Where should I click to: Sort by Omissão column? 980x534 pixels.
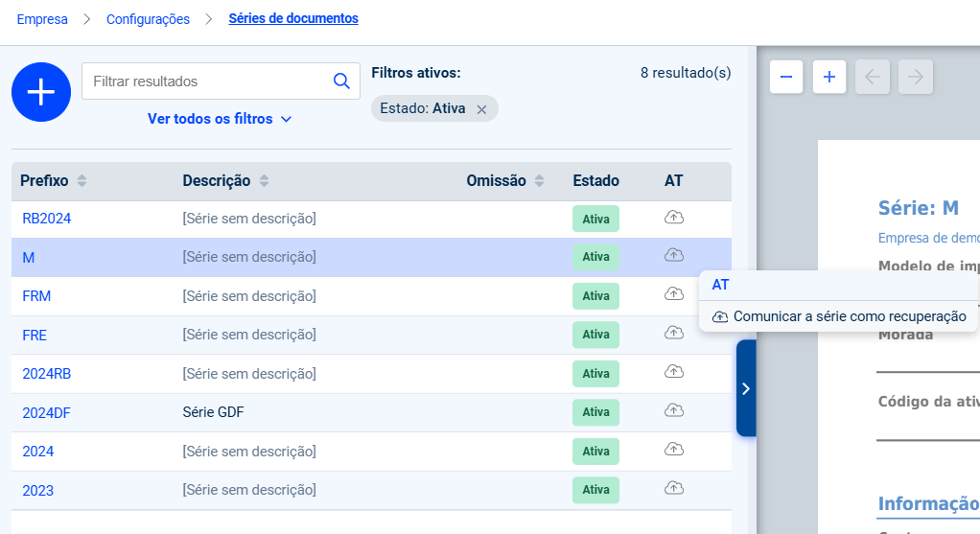(539, 181)
